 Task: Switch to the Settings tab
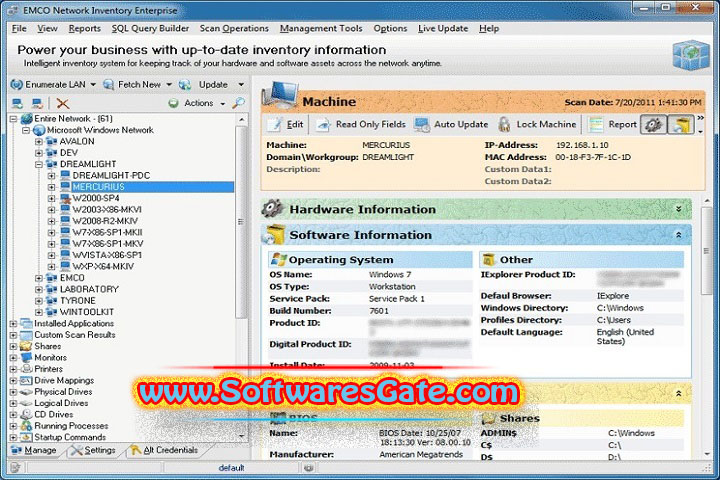93,450
